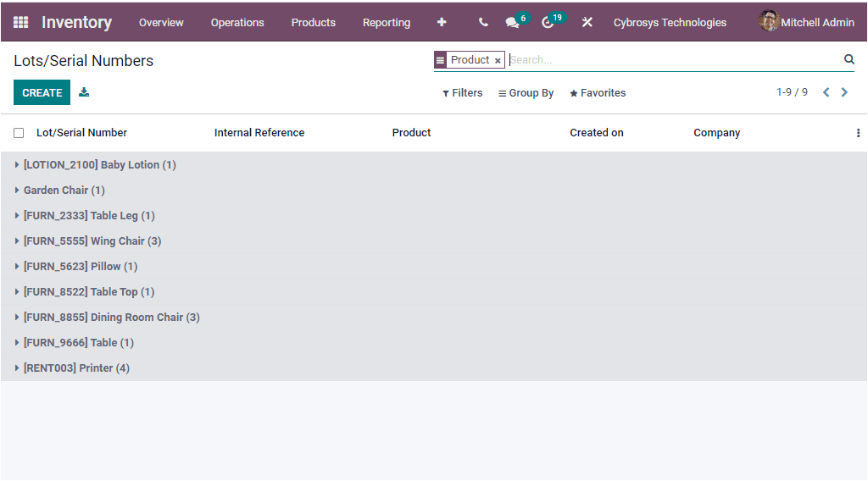Open the optional columns kebab menu
Viewport: 868px width, 481px height.
(858, 133)
